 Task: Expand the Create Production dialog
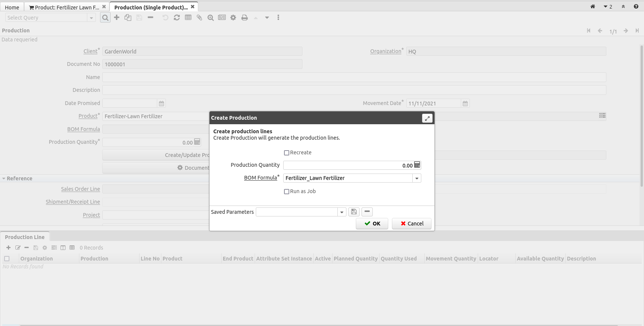[x=427, y=118]
